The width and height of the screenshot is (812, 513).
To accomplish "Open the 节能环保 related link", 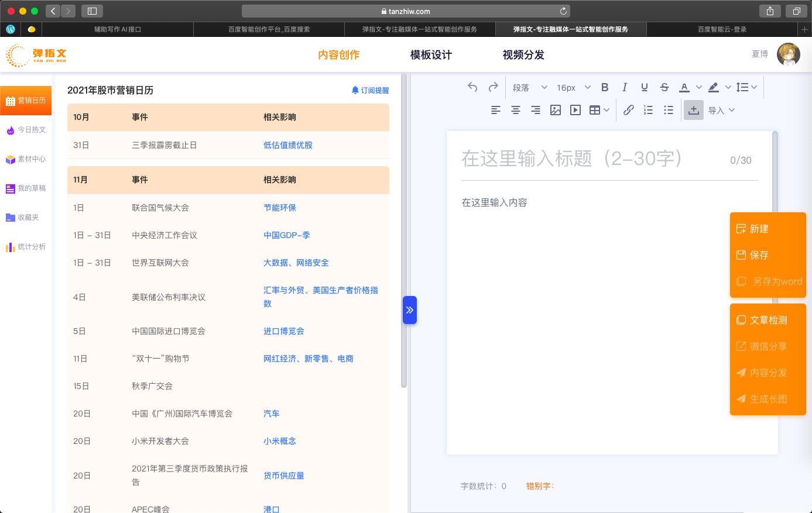I will click(279, 208).
